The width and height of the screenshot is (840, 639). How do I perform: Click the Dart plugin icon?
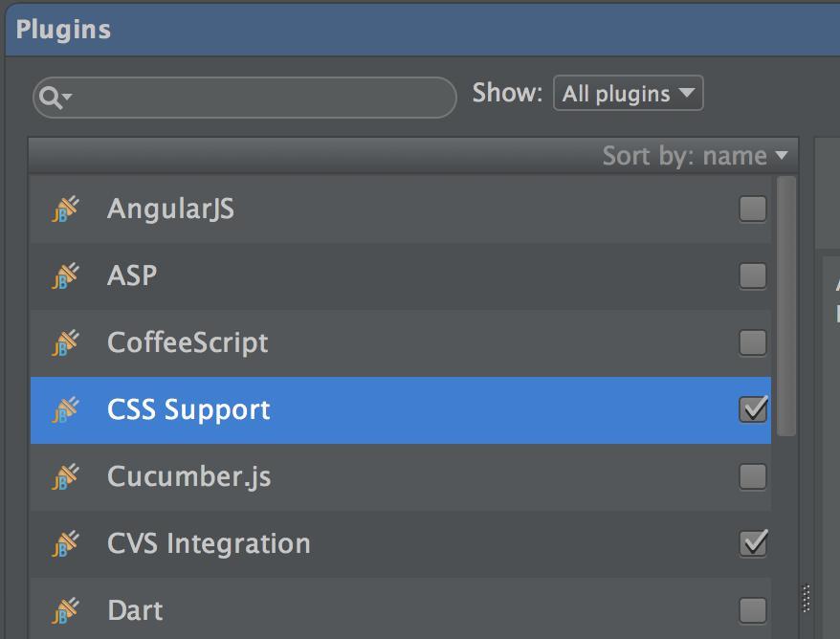click(65, 610)
